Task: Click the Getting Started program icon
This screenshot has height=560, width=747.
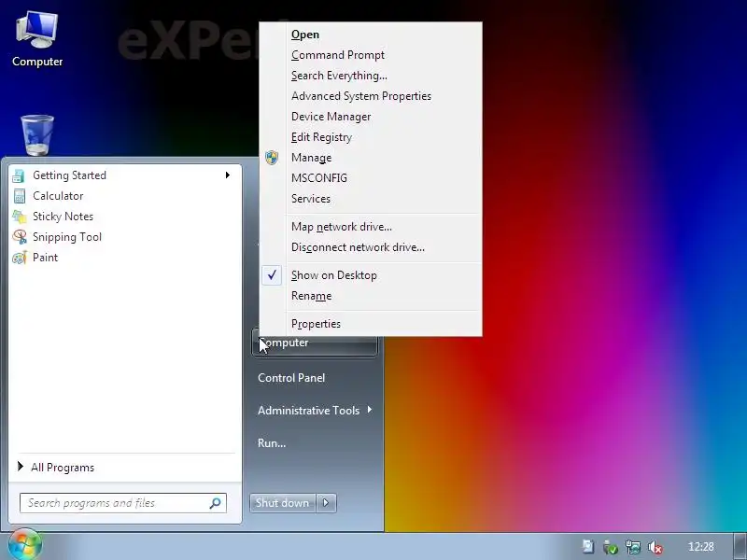Action: tap(19, 175)
